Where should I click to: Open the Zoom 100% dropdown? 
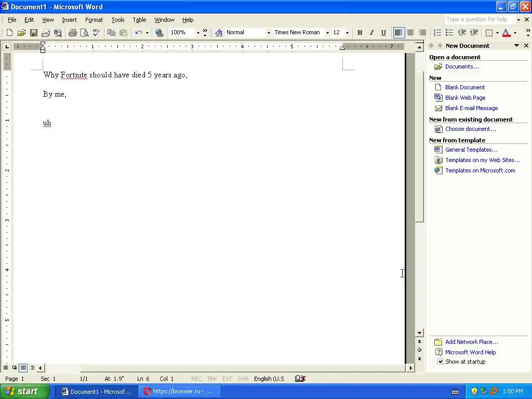[198, 33]
